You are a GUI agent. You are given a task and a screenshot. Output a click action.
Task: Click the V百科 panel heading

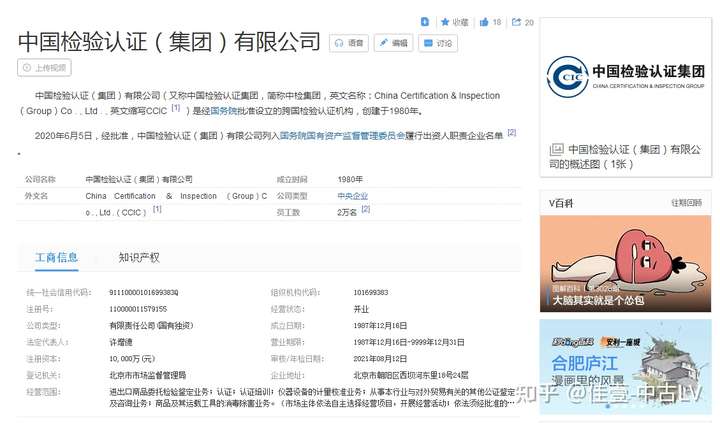click(x=561, y=203)
